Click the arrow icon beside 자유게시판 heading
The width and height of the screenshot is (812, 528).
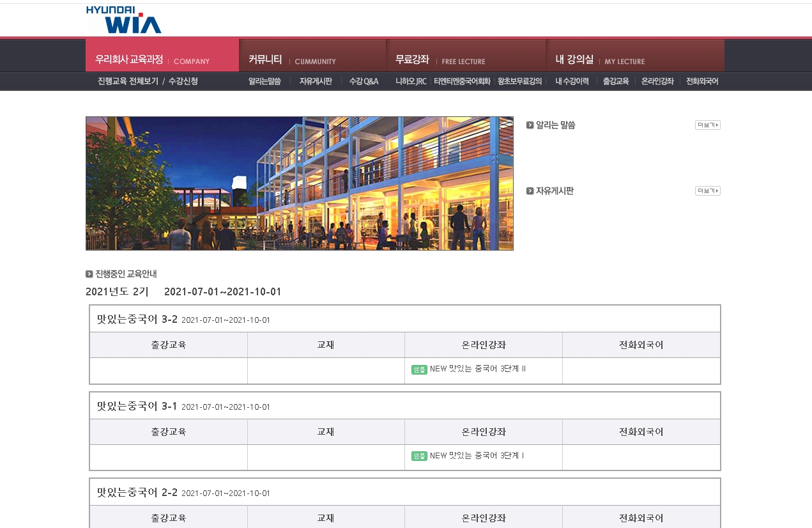pos(530,190)
